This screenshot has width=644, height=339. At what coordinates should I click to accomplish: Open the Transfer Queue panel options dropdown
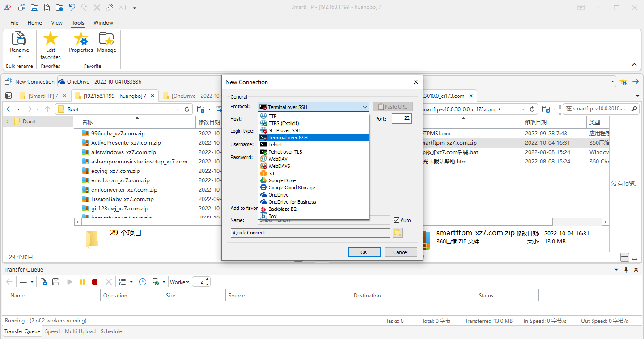pyautogui.click(x=617, y=270)
